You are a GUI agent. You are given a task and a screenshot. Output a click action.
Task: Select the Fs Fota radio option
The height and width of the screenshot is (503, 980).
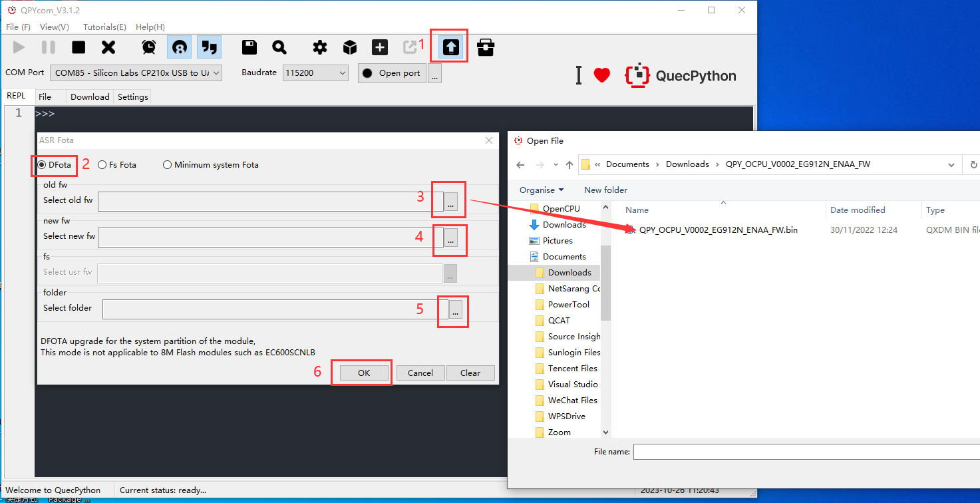102,165
